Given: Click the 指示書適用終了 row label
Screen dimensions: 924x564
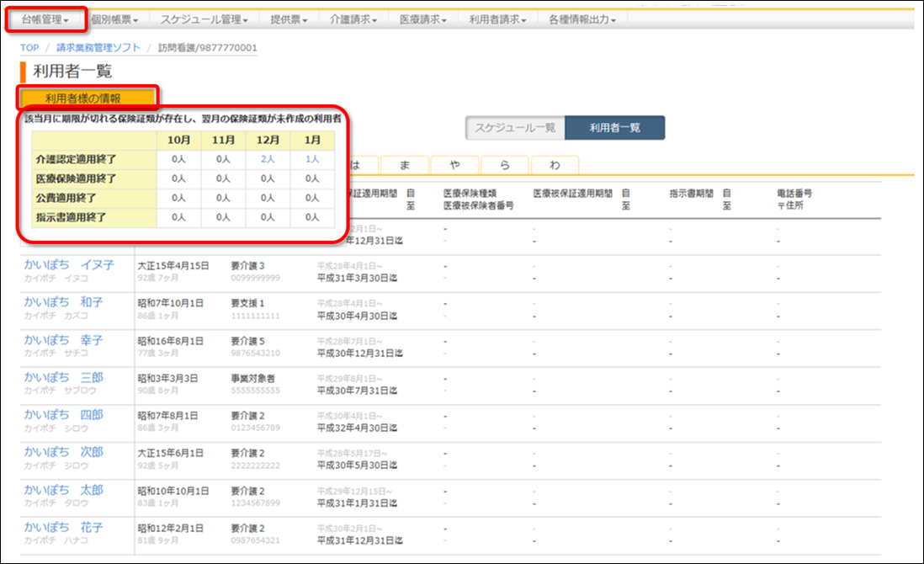Looking at the screenshot, I should tap(72, 217).
